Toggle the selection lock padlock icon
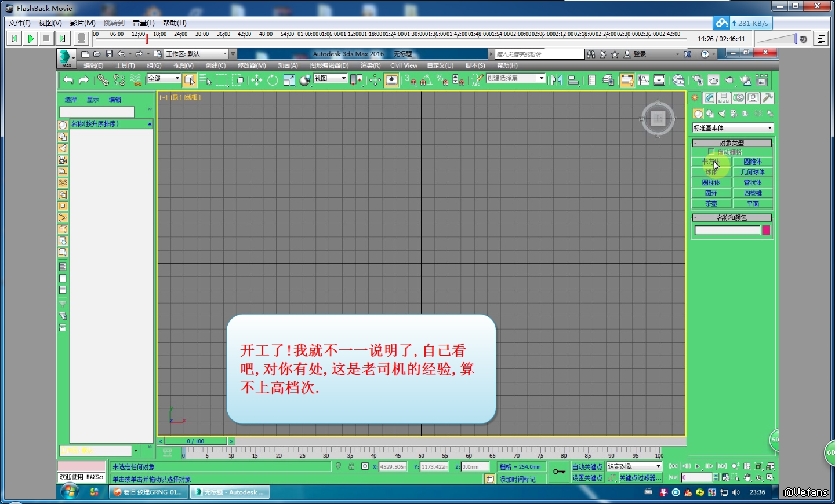 click(351, 466)
